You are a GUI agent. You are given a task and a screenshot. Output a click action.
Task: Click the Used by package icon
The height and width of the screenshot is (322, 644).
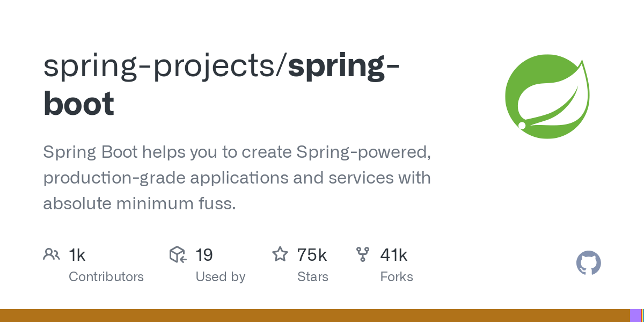178,254
